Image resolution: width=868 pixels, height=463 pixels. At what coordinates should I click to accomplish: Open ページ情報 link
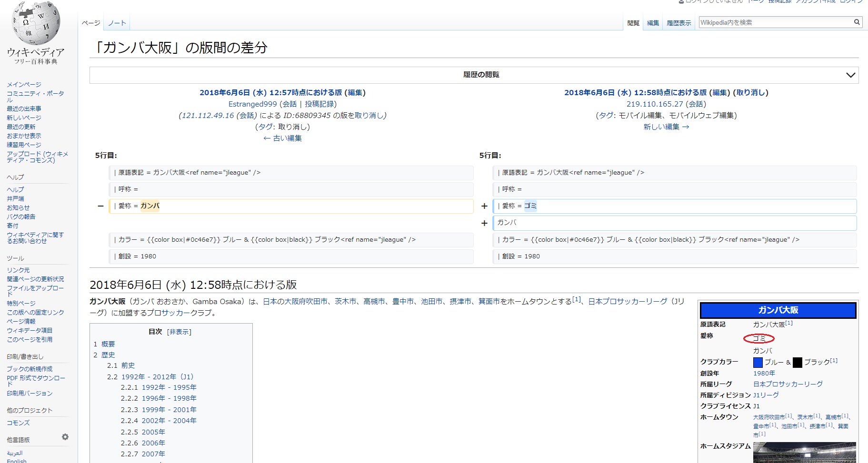21,321
